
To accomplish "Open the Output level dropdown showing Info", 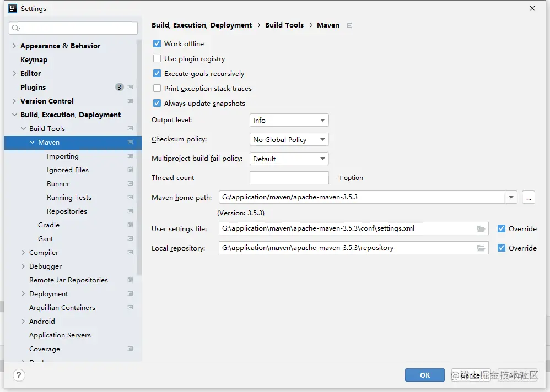I will pyautogui.click(x=289, y=120).
